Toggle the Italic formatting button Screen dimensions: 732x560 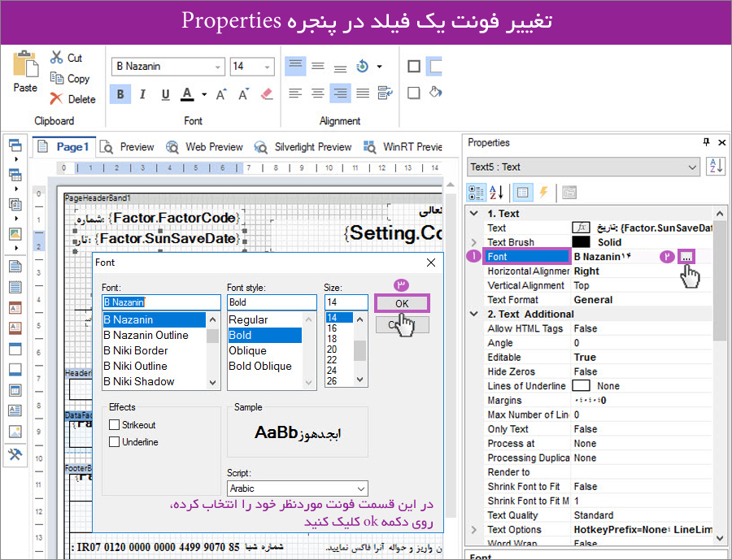tap(143, 94)
